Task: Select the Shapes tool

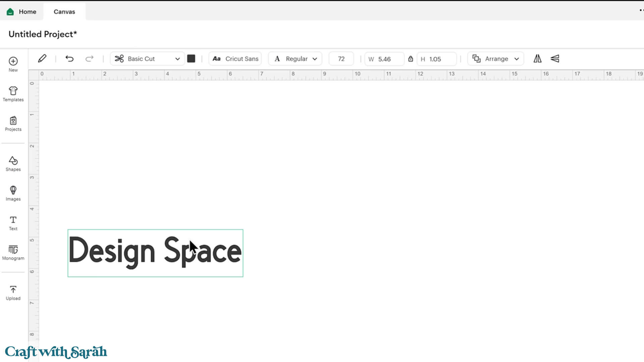Action: pyautogui.click(x=13, y=163)
